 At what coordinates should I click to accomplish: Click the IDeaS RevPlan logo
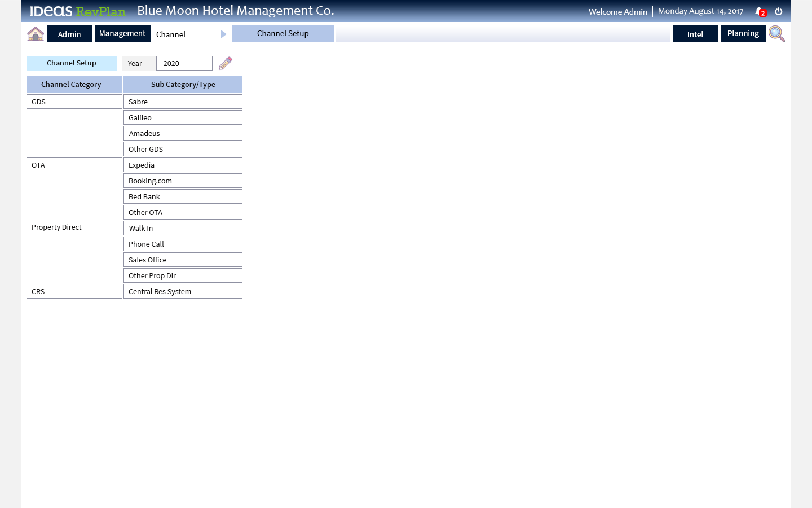pos(76,11)
